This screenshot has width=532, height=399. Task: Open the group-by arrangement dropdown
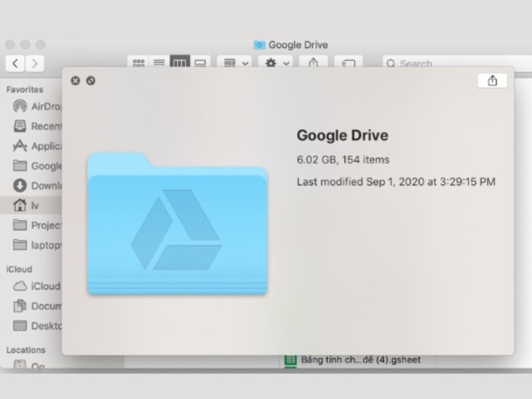pos(235,62)
